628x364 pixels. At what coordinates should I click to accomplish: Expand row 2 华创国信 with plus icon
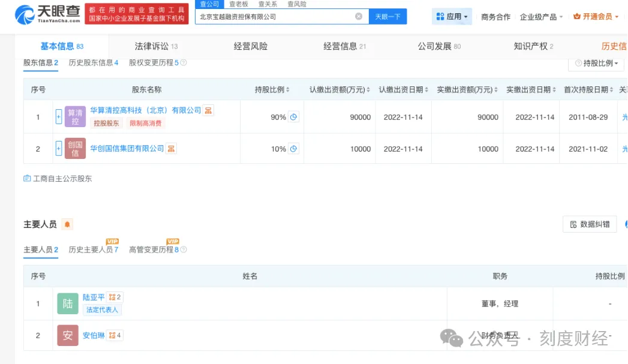(x=58, y=149)
